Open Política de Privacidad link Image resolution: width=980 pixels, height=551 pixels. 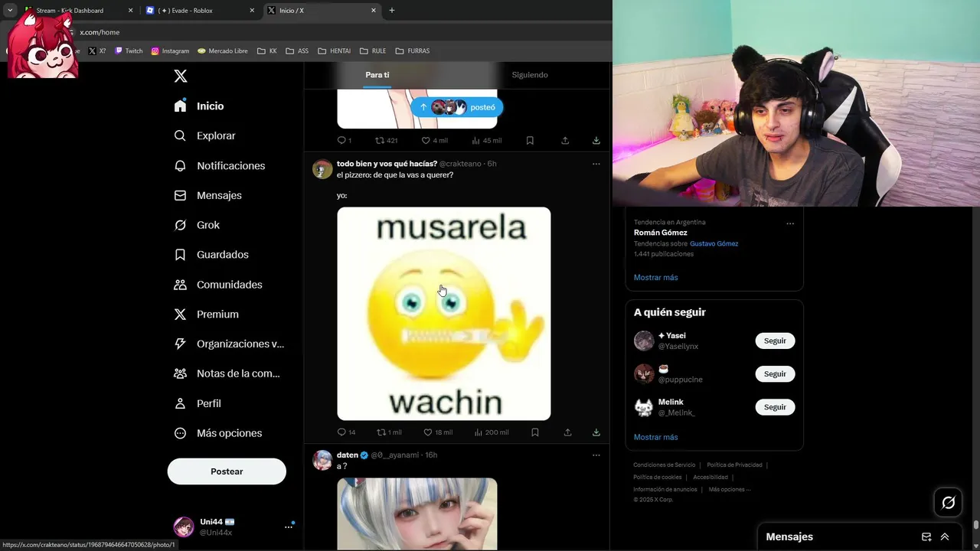(x=734, y=465)
